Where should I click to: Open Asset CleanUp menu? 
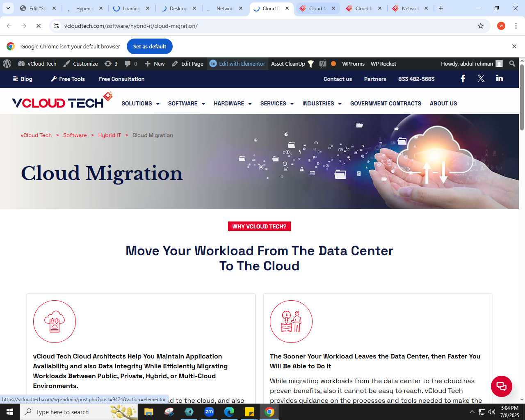[292, 64]
